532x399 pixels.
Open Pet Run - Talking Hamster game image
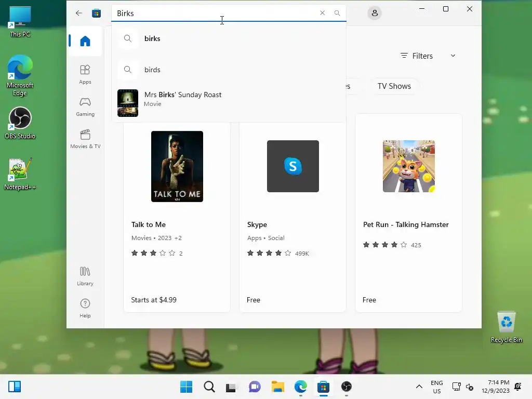[409, 166]
